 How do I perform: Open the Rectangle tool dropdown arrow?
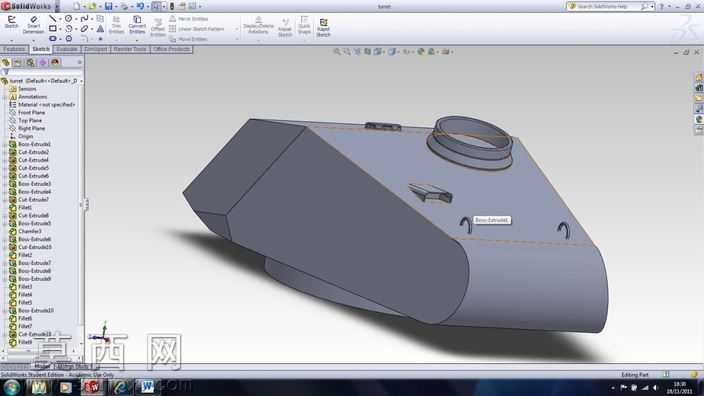click(60, 29)
